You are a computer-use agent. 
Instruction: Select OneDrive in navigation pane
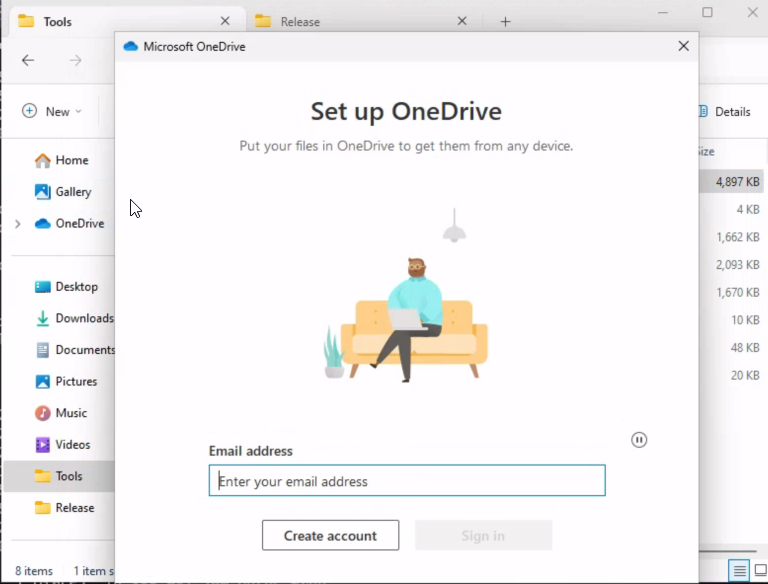pyautogui.click(x=70, y=223)
